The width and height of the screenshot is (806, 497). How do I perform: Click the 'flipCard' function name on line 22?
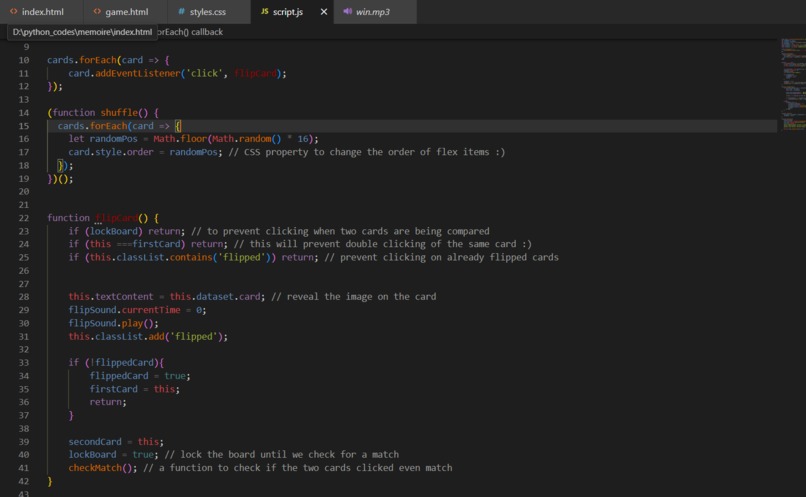click(117, 218)
